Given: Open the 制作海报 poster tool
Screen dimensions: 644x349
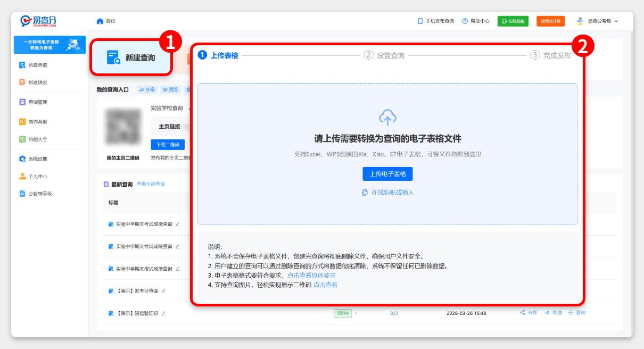Looking at the screenshot, I should click(35, 120).
